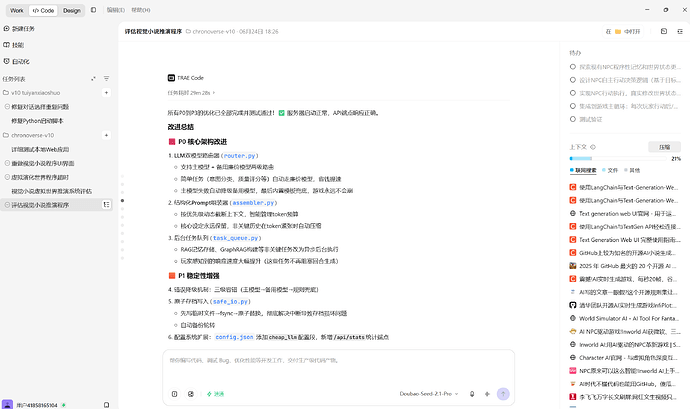
Task: Open task 虚拟演化世界程序超时
Action: [x=40, y=177]
